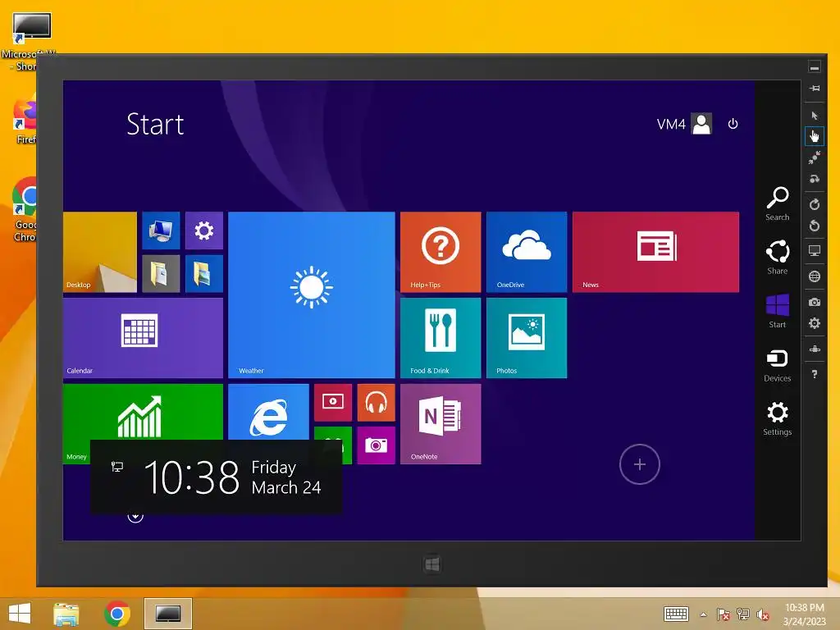840x630 pixels.
Task: Rotate simulator clockwise 90 degrees
Action: tap(815, 204)
